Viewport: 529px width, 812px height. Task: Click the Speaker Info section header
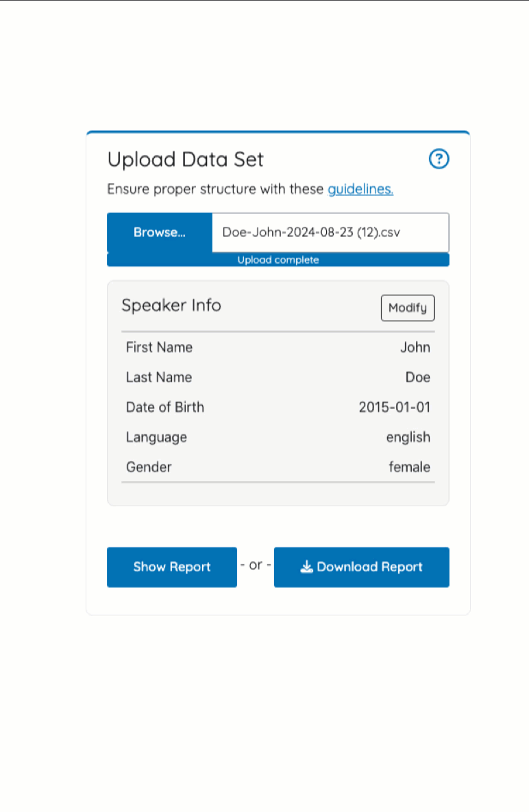click(171, 306)
